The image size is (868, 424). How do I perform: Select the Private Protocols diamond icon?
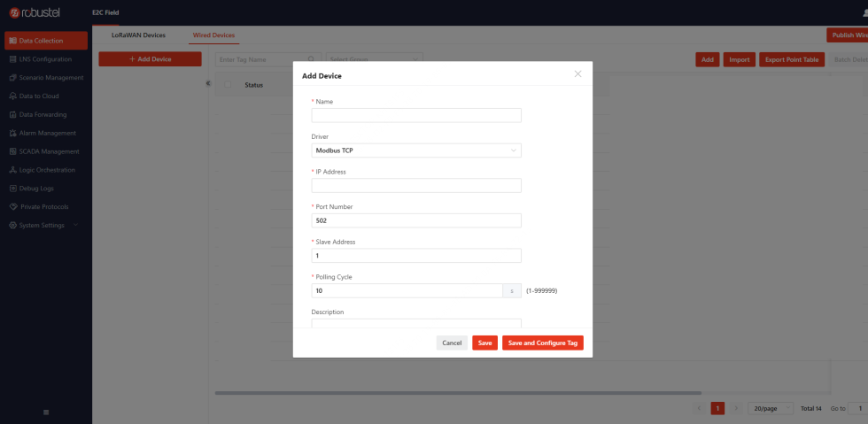[x=13, y=206]
